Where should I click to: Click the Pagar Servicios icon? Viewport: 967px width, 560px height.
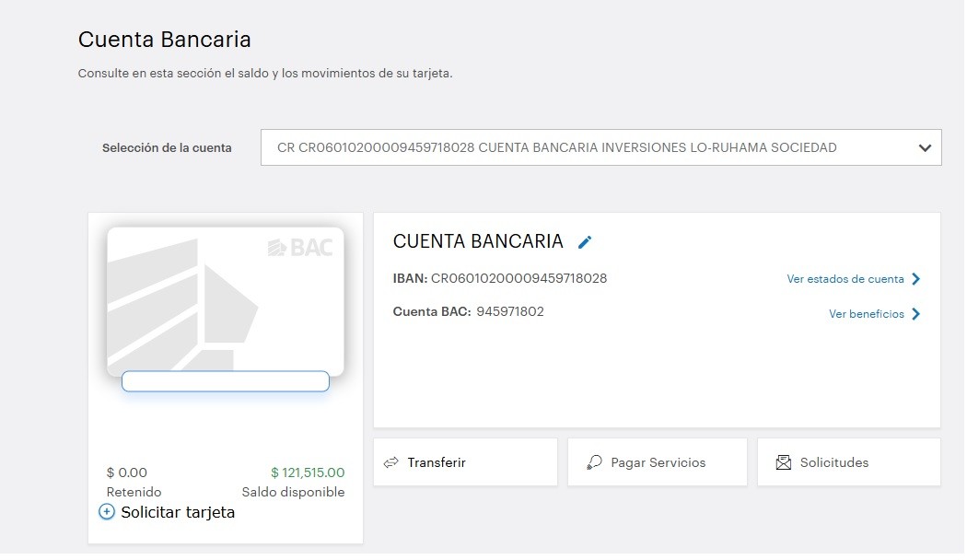(x=594, y=462)
